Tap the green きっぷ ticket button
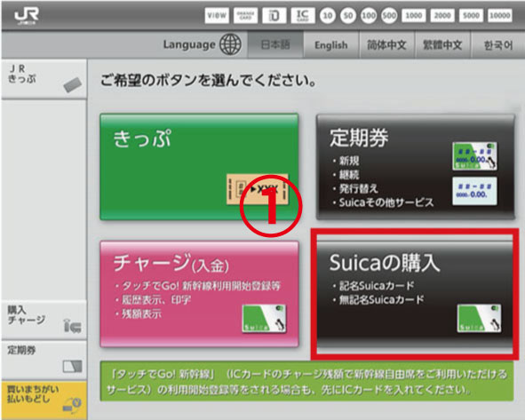This screenshot has width=525, height=420. [199, 167]
